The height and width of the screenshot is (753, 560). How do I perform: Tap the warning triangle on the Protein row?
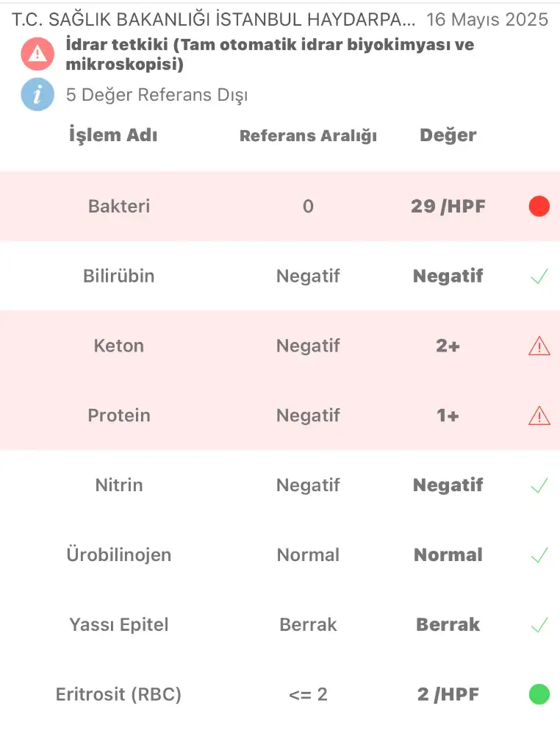539,415
